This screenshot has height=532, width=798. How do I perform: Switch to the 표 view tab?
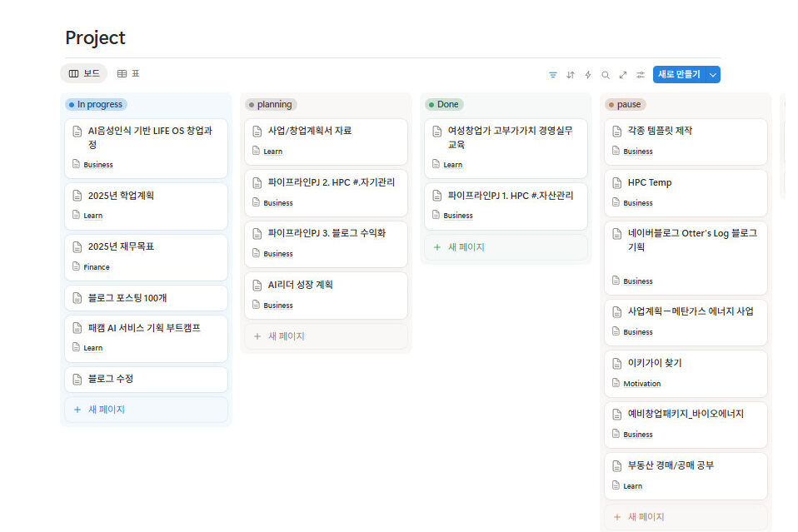pyautogui.click(x=128, y=74)
